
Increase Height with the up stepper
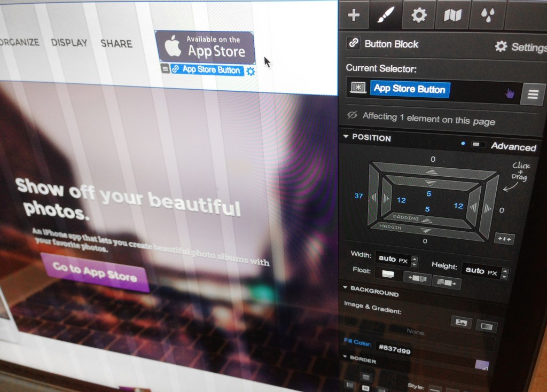[x=505, y=271]
